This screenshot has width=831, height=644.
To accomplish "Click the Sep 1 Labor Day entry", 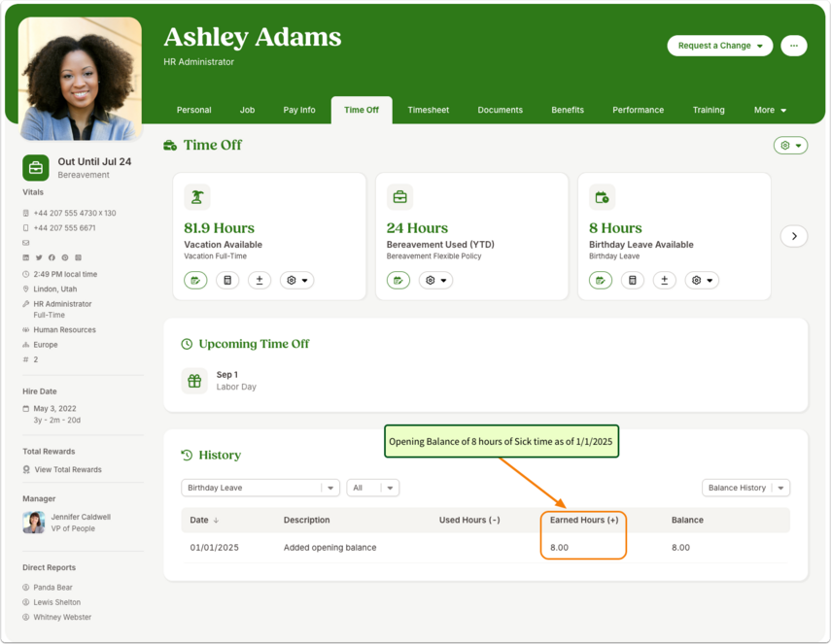I will (236, 381).
